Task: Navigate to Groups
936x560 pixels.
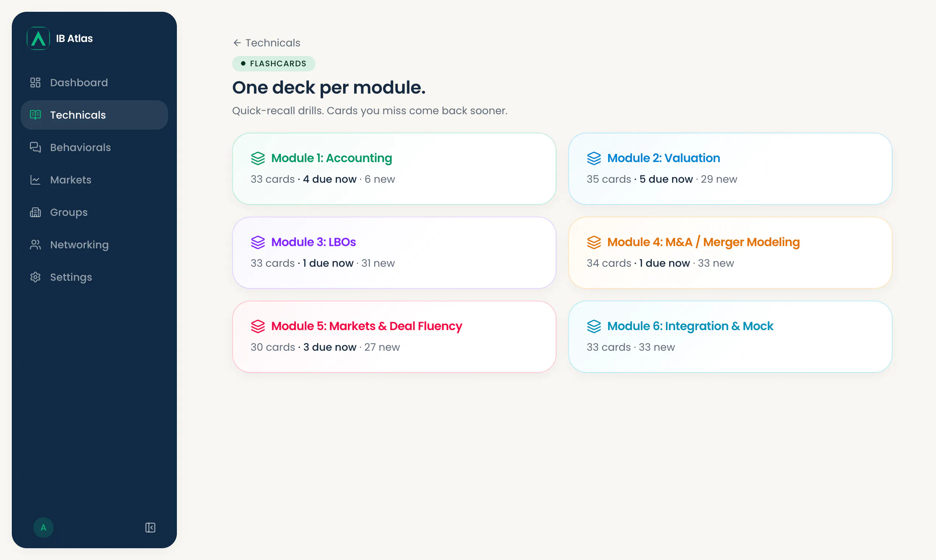Action: pyautogui.click(x=94, y=213)
